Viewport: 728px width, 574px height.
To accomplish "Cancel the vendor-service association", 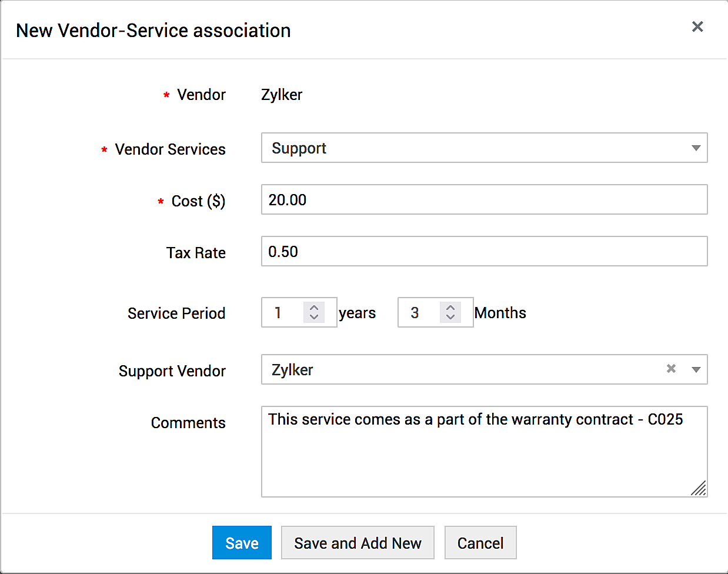I will pos(480,543).
